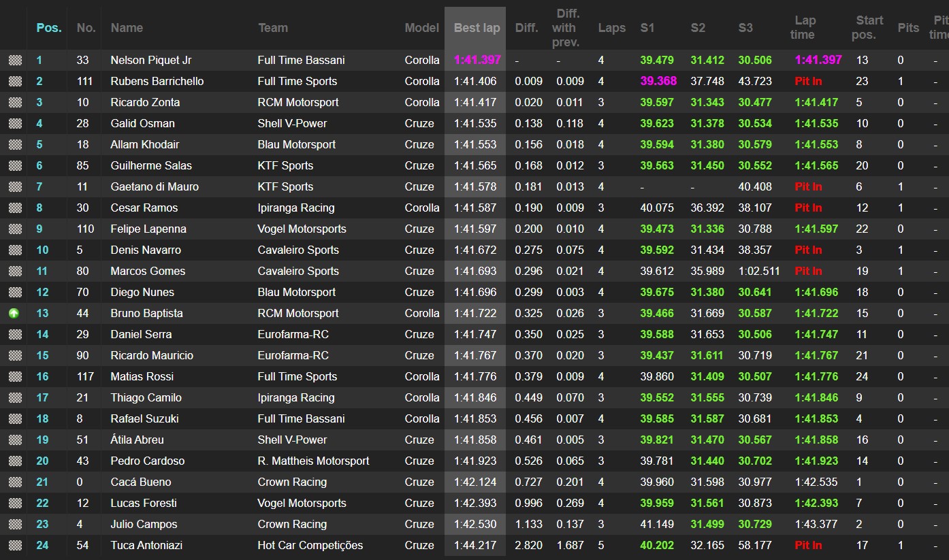
Task: Click Pit In status for Cesar Ramos
Action: coord(808,208)
